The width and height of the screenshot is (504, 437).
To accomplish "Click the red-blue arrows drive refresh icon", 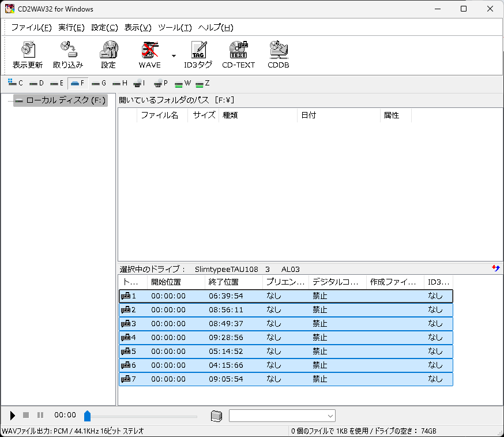I will (495, 268).
